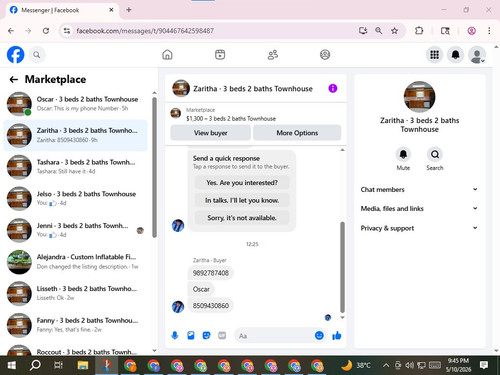Go back from Marketplace chats list

14,79
